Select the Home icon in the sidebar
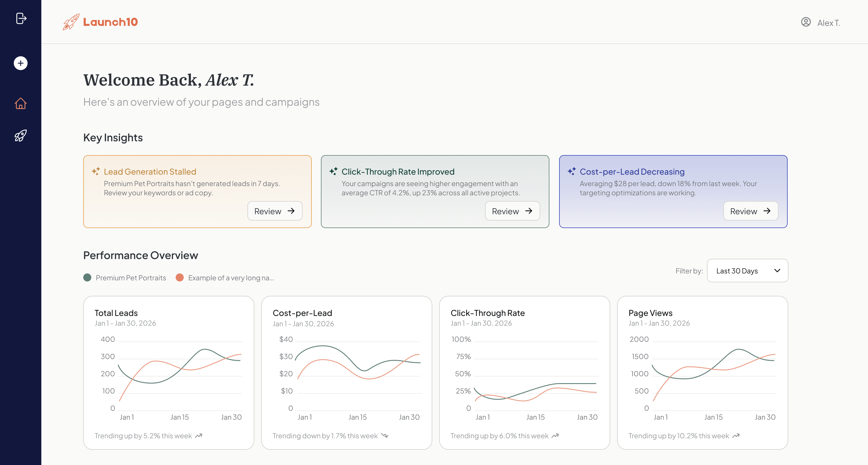The height and width of the screenshot is (465, 868). [x=21, y=103]
